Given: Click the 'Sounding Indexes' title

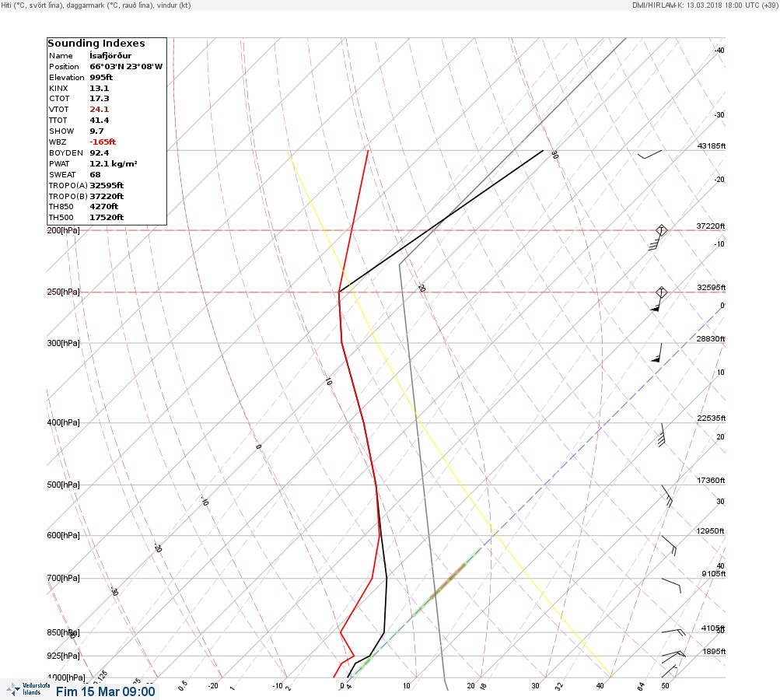Looking at the screenshot, I should (x=96, y=44).
